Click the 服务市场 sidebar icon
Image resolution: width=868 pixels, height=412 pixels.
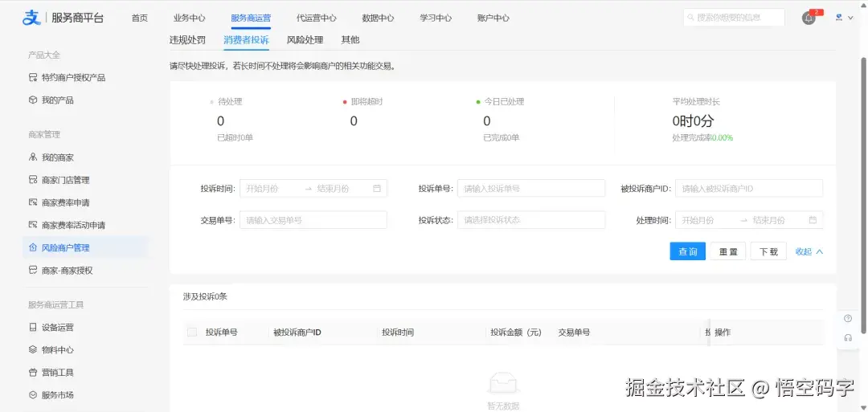tap(33, 395)
